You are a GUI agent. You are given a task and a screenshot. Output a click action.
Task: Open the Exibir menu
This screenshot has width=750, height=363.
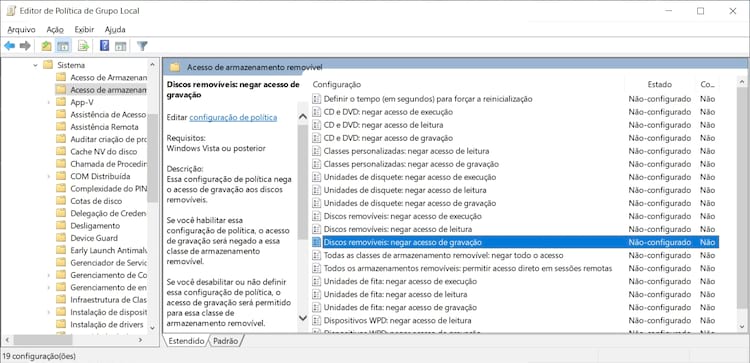click(x=84, y=29)
